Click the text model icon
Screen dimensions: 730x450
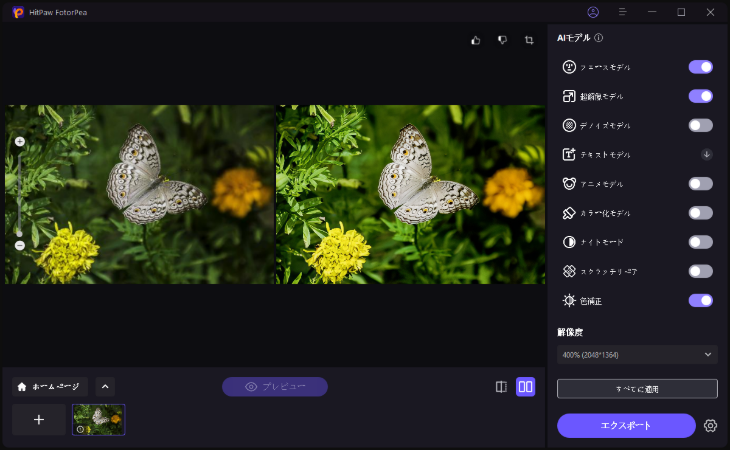569,154
